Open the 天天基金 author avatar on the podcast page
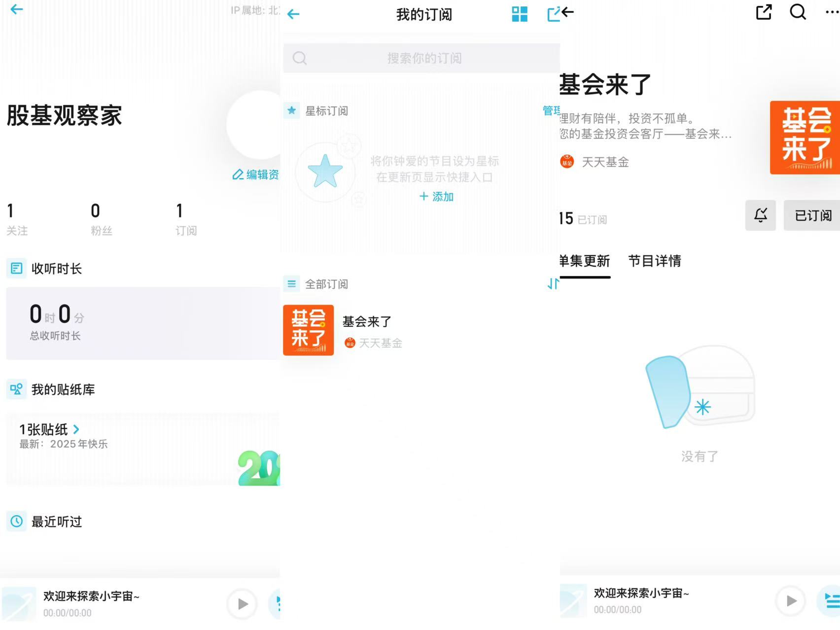840x630 pixels. pos(567,162)
